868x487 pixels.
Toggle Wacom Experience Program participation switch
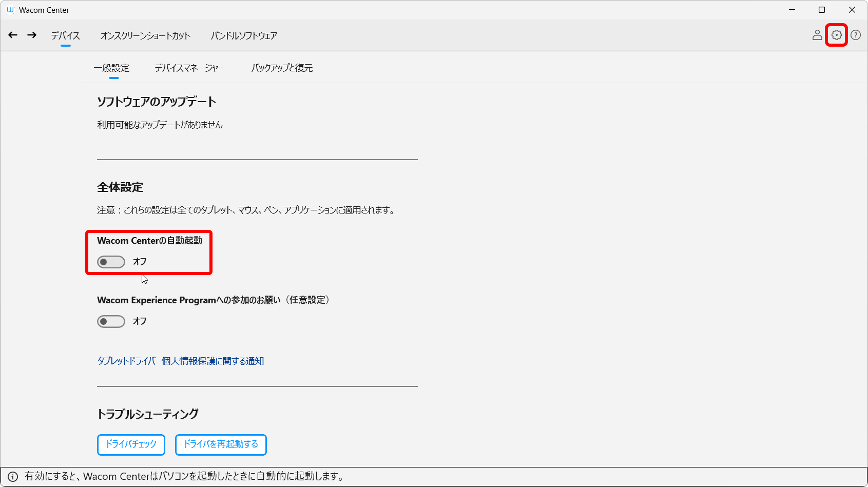click(x=111, y=321)
